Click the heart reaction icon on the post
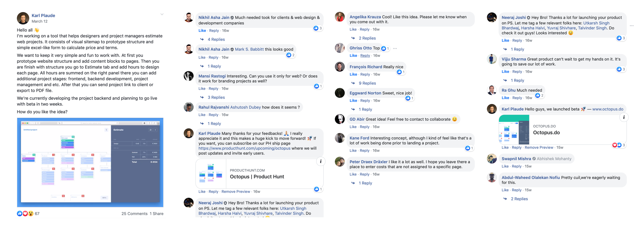This screenshot has width=644, height=229. pyautogui.click(x=25, y=213)
